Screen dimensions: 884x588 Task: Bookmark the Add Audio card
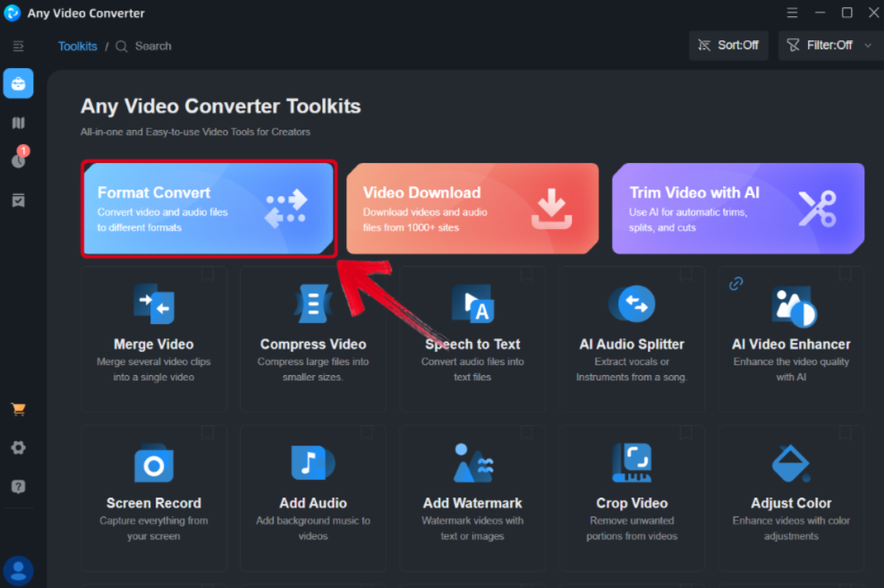coord(367,433)
